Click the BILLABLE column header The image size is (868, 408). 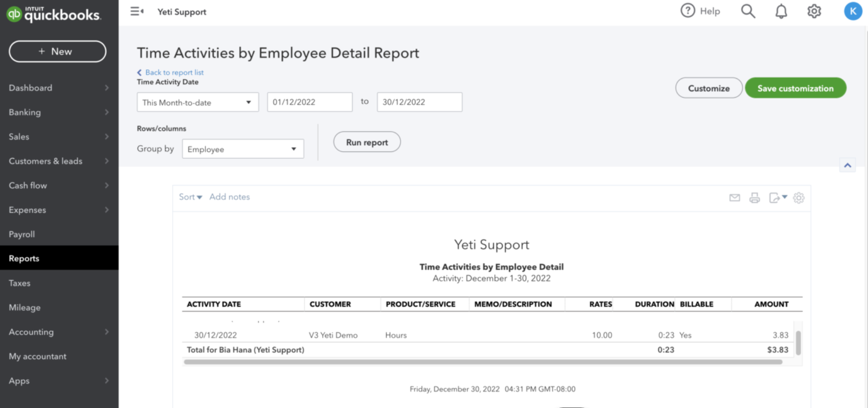(696, 304)
